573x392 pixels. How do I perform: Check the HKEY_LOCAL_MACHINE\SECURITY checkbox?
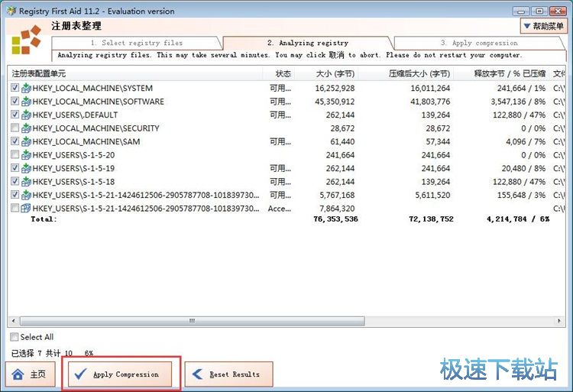15,128
